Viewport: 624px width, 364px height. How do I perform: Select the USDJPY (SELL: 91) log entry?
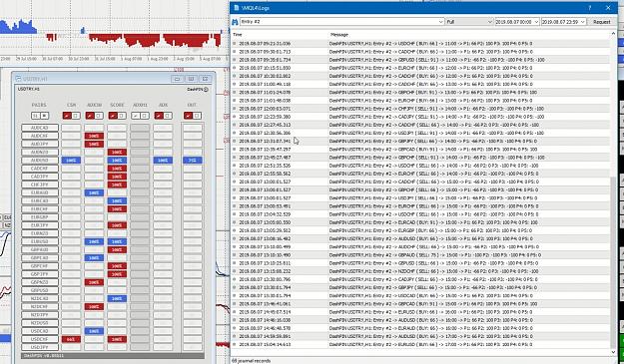click(420, 133)
